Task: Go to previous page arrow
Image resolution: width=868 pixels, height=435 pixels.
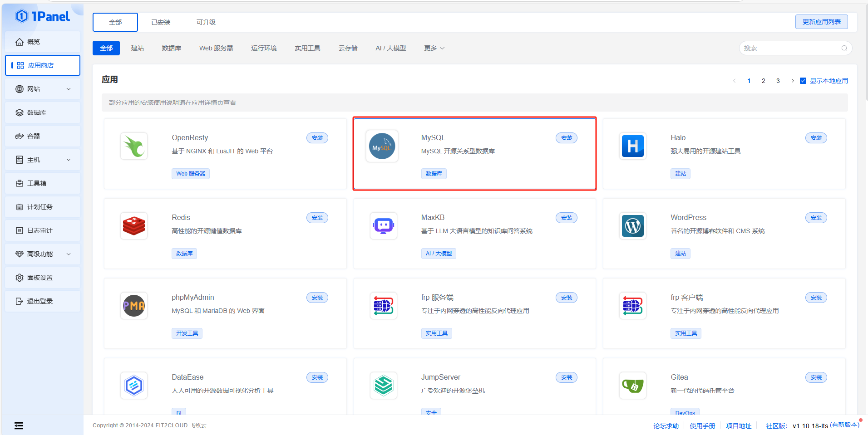Action: [x=734, y=81]
